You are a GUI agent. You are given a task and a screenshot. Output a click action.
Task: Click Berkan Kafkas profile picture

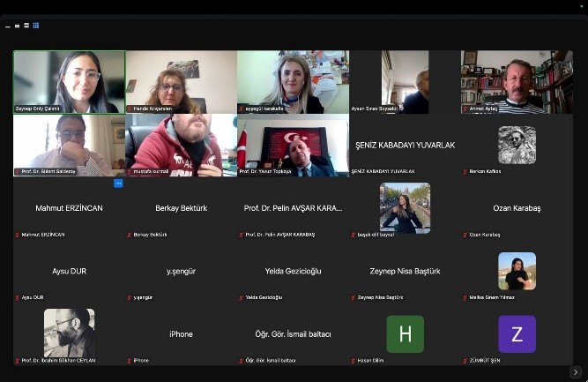[517, 145]
